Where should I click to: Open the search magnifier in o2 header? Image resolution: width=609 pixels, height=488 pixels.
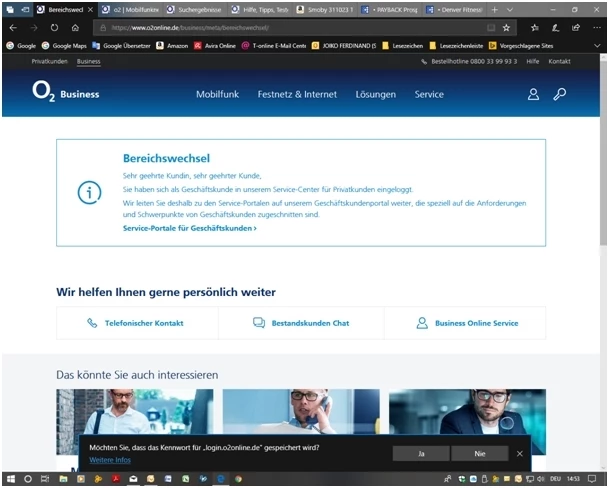559,94
